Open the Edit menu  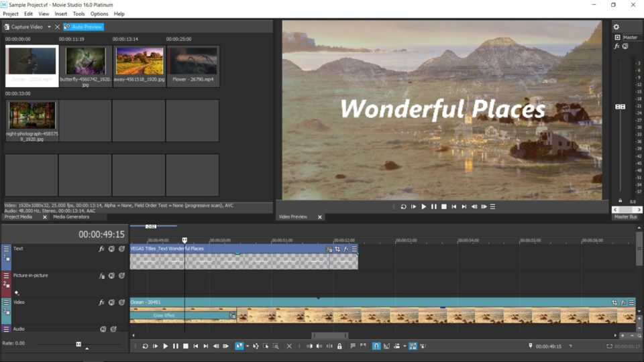point(28,14)
